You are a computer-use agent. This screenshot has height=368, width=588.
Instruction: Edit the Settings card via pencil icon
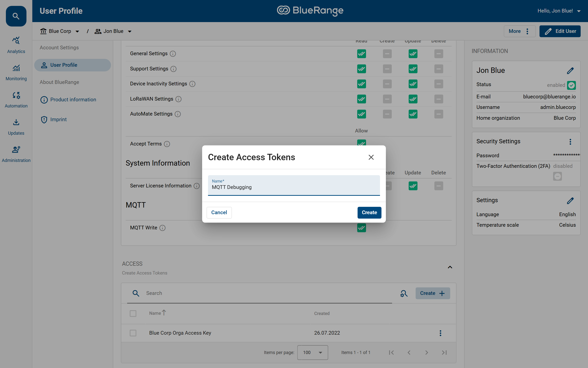point(570,201)
